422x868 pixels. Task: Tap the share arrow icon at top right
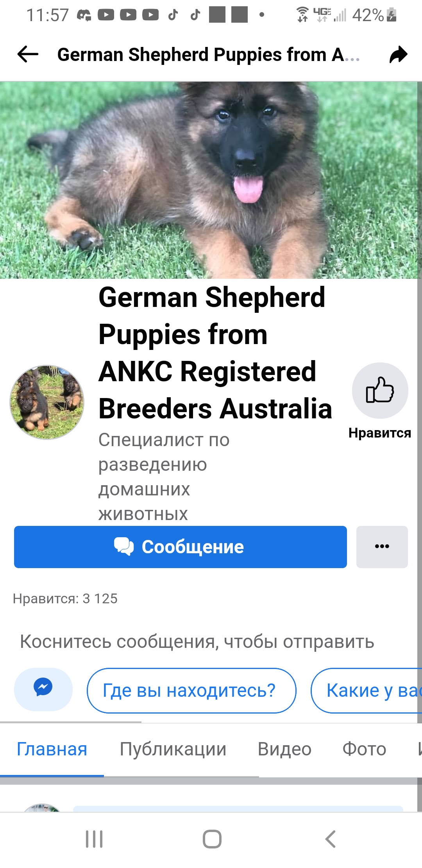point(398,54)
